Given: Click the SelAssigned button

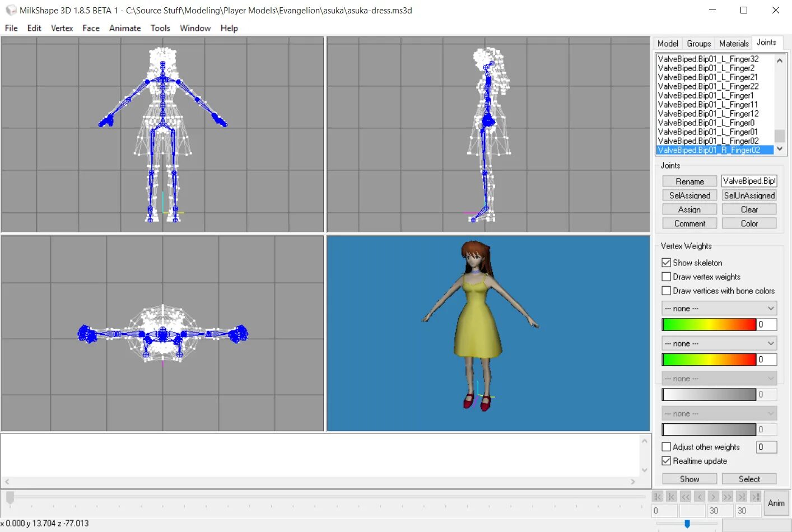Looking at the screenshot, I should click(689, 195).
